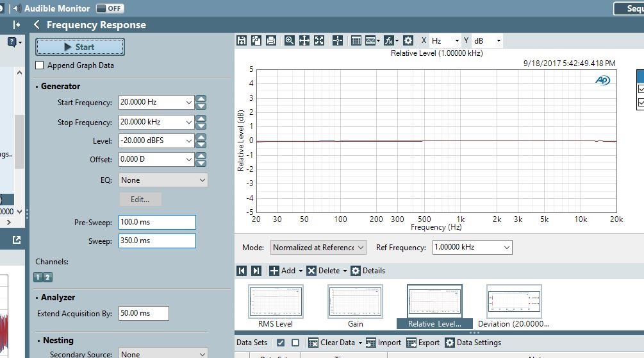Click the Start measurement button
This screenshot has height=358, width=644.
[80, 47]
